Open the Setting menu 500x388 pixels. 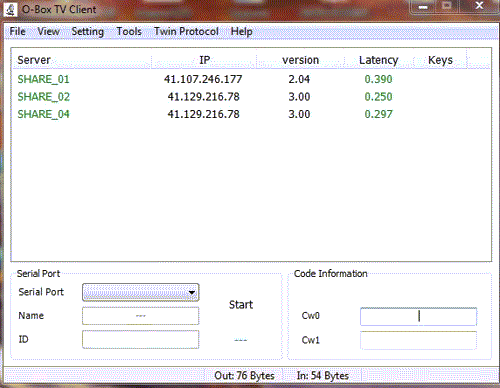(x=88, y=32)
